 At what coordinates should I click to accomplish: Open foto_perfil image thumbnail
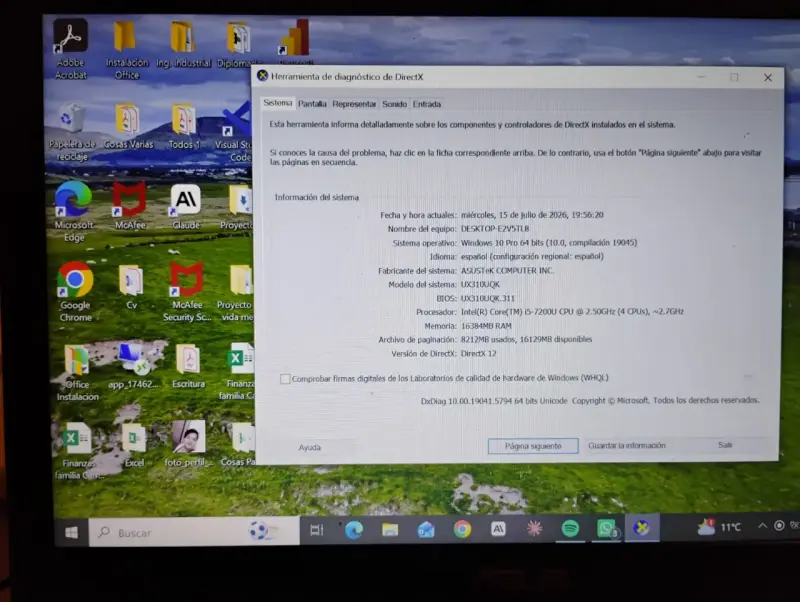tap(189, 444)
